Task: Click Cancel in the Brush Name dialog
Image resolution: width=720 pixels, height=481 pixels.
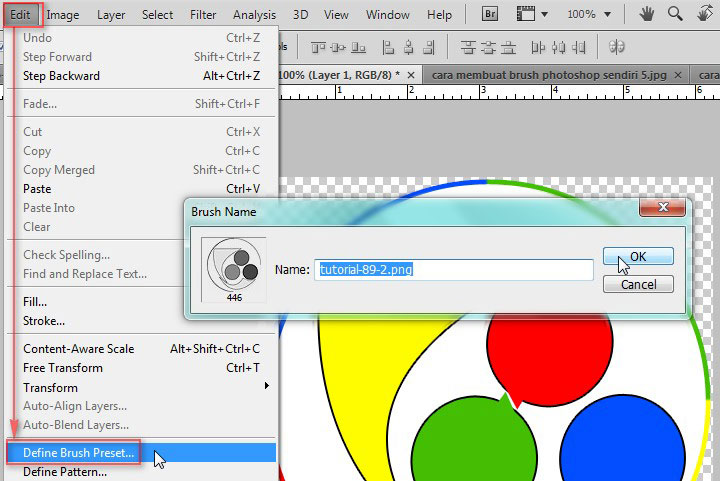Action: 638,285
